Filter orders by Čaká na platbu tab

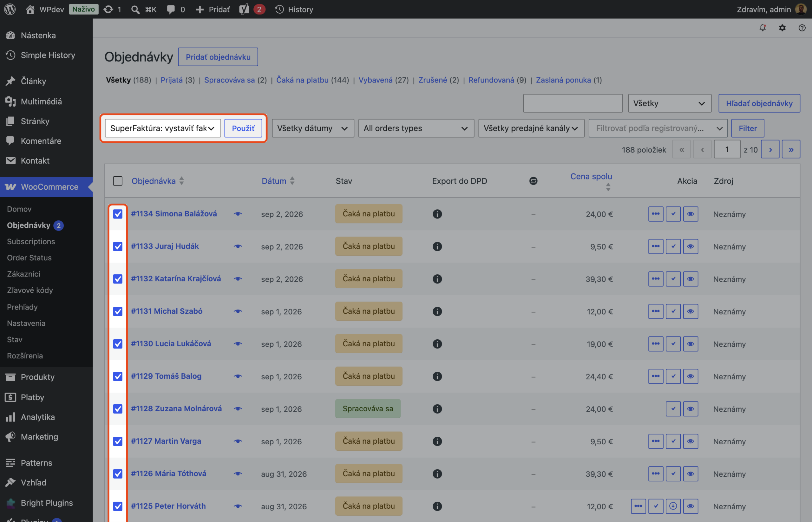[x=302, y=80]
